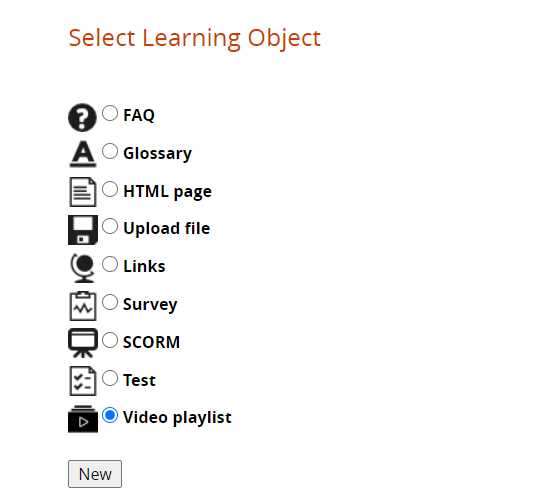Screen dimensions: 545x501
Task: Click the Video playlist play icon
Action: coord(83,419)
